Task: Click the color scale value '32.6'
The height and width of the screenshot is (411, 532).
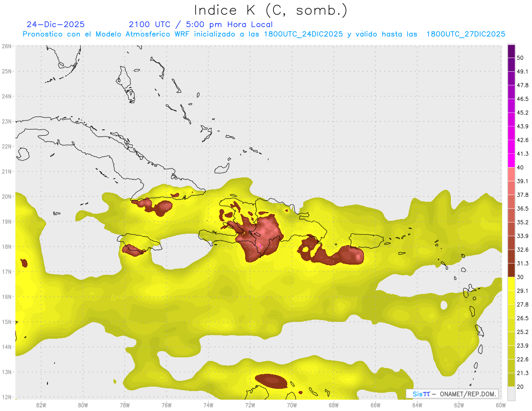Action: [523, 250]
